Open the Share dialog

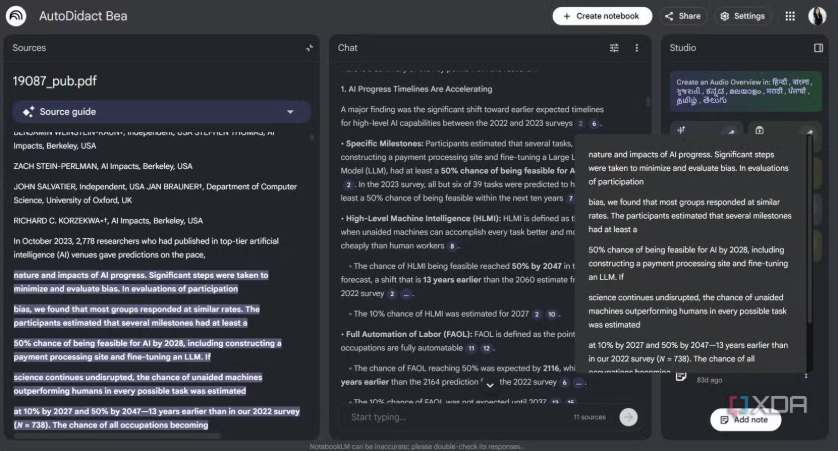[683, 16]
